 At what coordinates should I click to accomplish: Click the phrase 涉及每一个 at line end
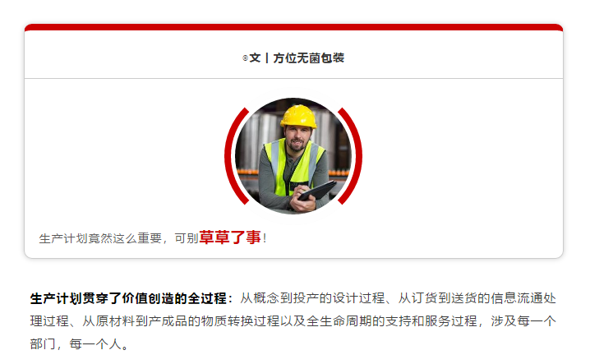point(523,321)
